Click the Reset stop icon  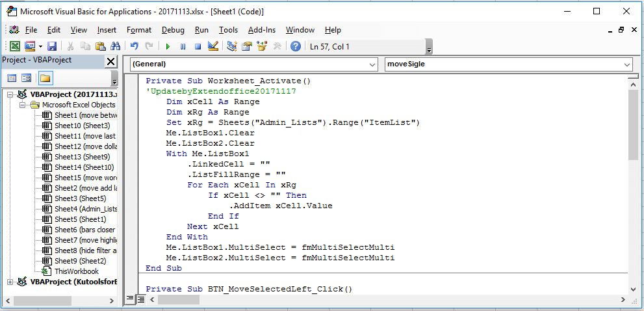tap(198, 46)
